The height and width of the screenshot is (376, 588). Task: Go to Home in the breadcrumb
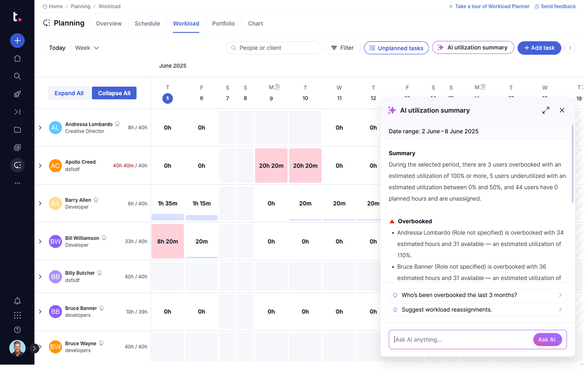(x=53, y=6)
